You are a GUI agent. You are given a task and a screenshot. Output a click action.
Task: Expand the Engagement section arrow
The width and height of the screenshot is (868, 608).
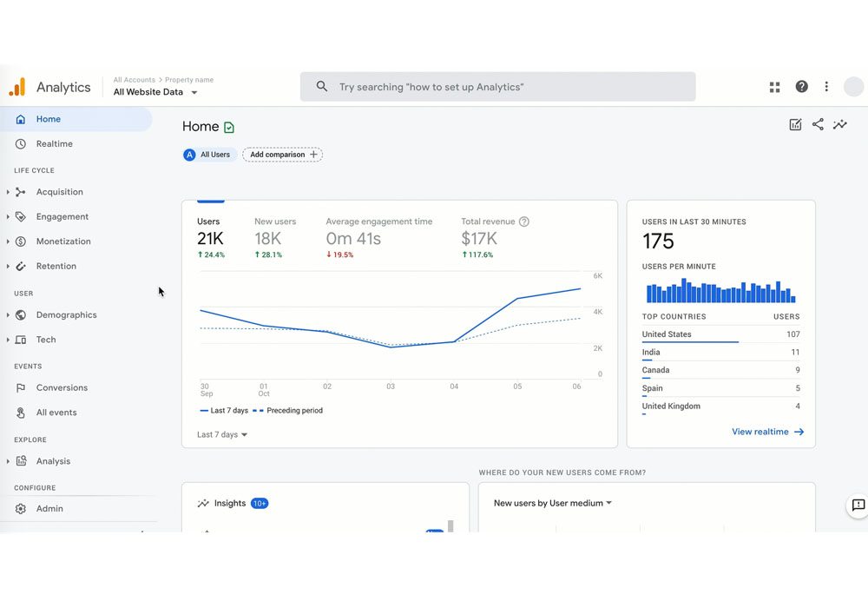tap(8, 216)
